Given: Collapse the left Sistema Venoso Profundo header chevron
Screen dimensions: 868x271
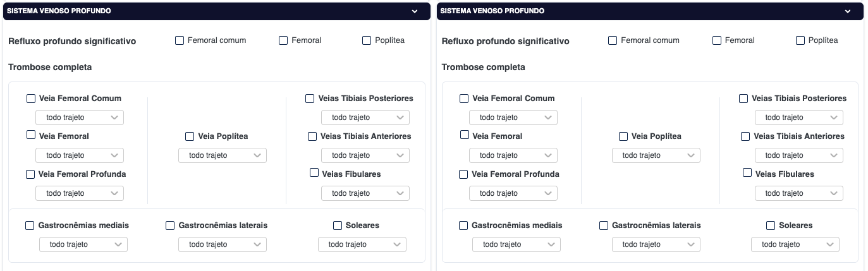Looking at the screenshot, I should click(415, 11).
